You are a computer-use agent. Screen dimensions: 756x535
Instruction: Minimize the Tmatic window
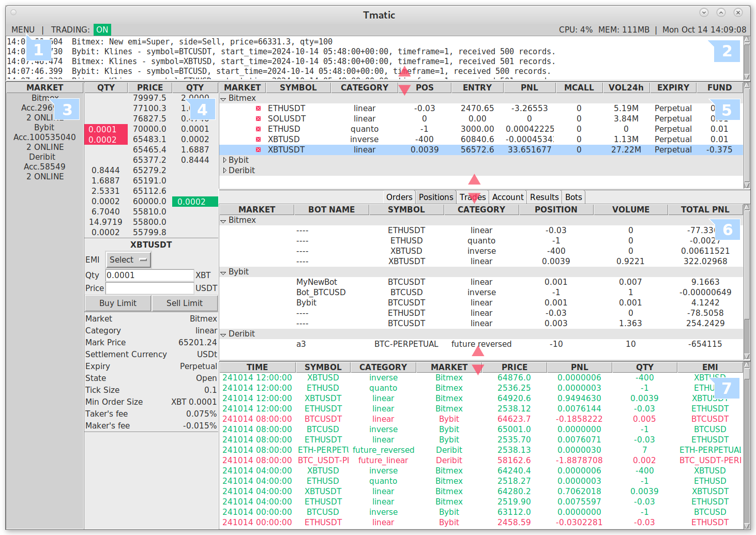[x=704, y=12]
